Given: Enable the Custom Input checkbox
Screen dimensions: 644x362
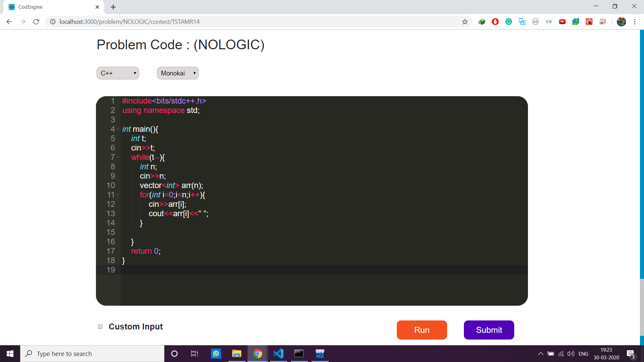Looking at the screenshot, I should tap(100, 326).
